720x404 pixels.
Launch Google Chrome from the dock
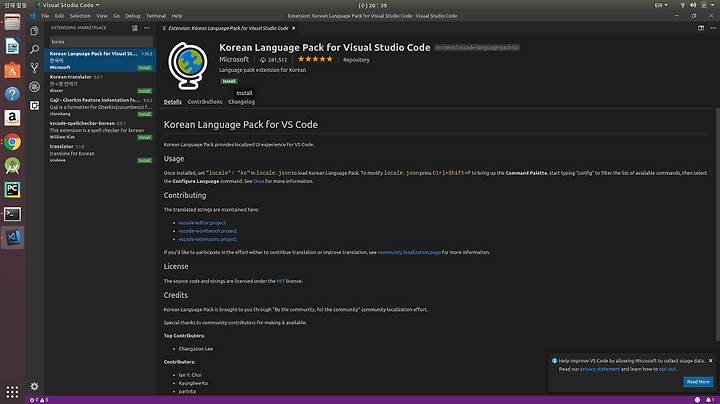tap(12, 142)
